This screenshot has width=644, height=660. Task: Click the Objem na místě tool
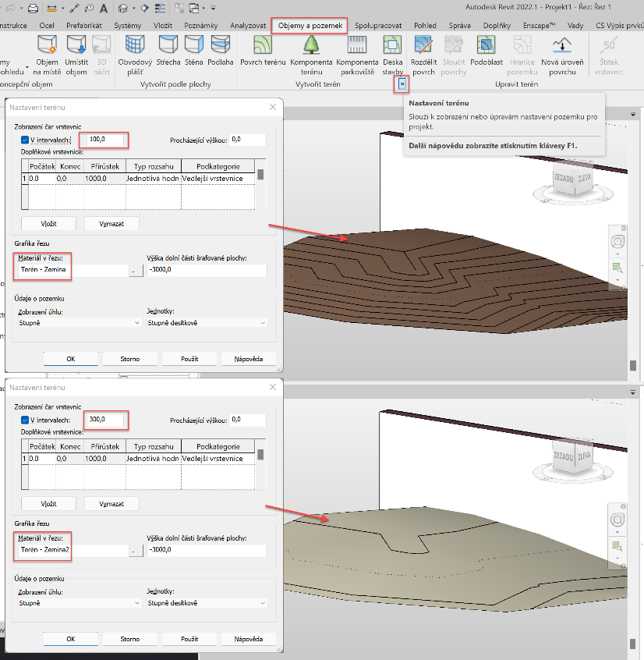point(47,55)
